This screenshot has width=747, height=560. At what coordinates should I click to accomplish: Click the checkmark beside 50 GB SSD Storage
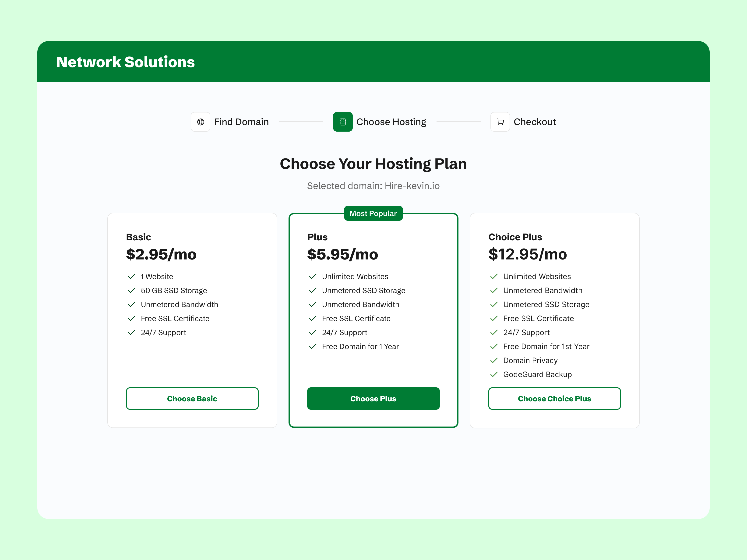point(131,290)
